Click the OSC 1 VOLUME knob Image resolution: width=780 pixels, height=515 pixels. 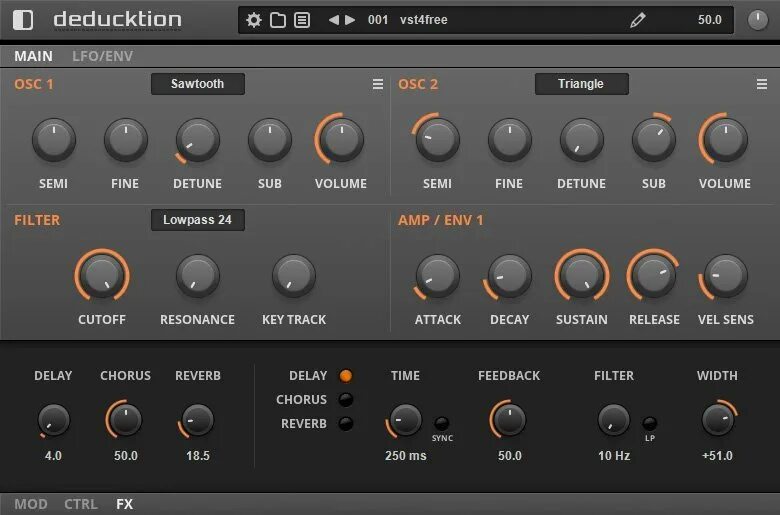341,140
